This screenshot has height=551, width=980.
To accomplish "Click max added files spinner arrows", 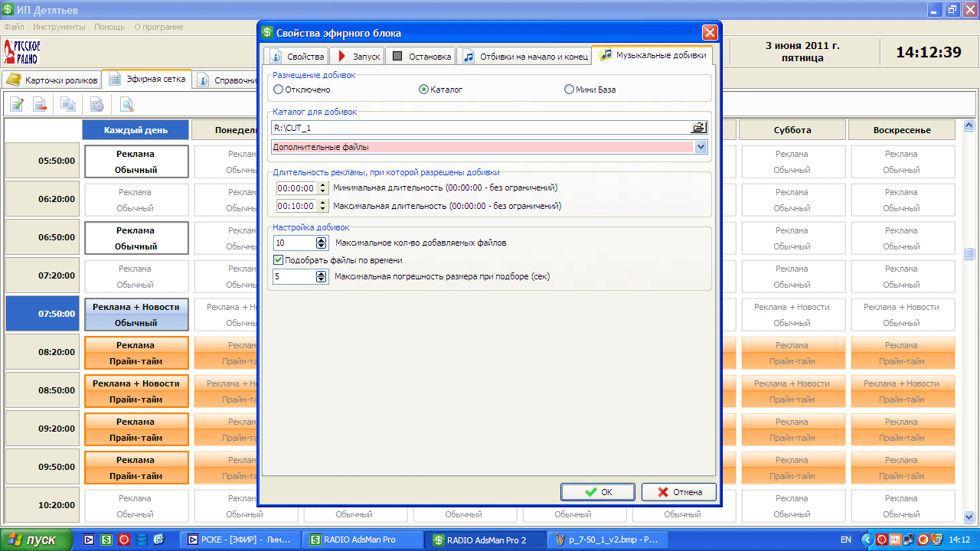I will (322, 243).
